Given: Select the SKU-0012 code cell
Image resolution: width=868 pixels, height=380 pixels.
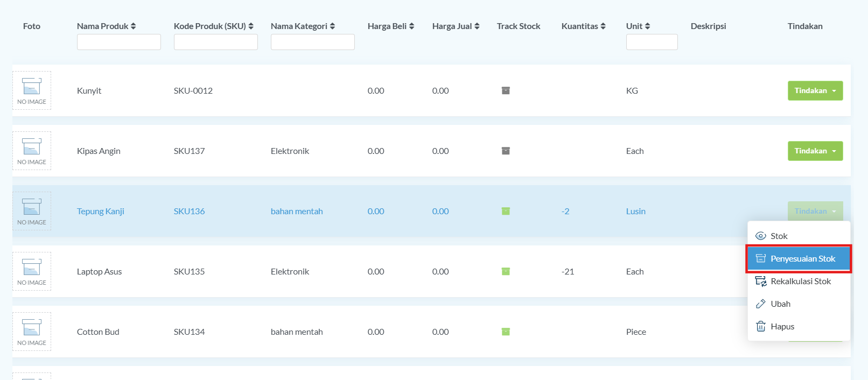Looking at the screenshot, I should [193, 90].
